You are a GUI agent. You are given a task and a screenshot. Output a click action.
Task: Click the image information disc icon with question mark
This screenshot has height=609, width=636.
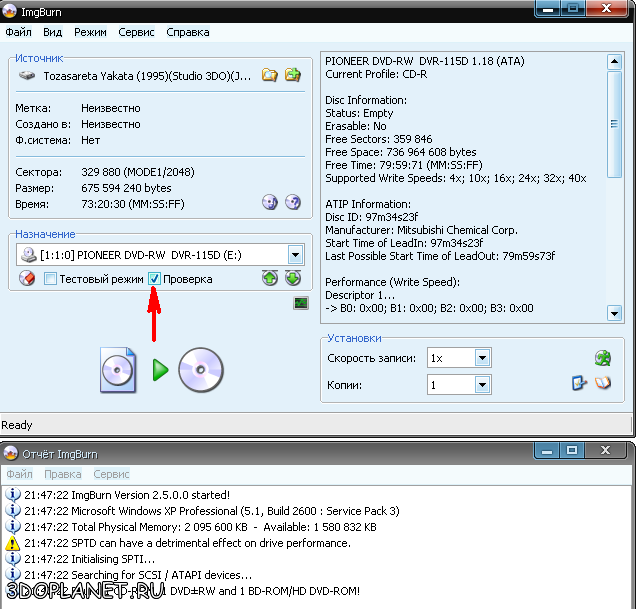pyautogui.click(x=293, y=201)
